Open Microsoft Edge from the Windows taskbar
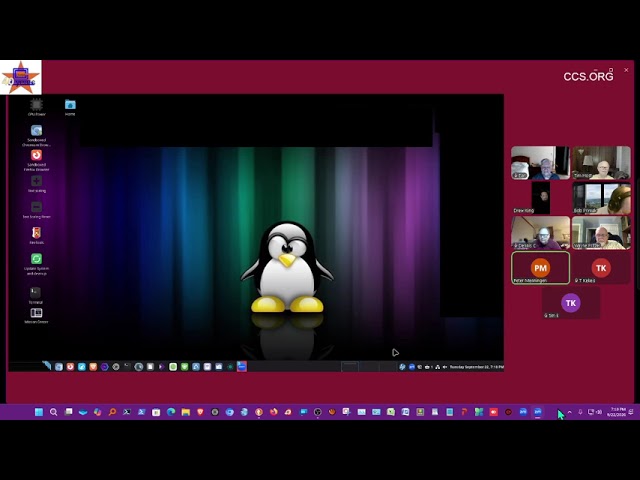This screenshot has height=480, width=640. click(x=171, y=412)
